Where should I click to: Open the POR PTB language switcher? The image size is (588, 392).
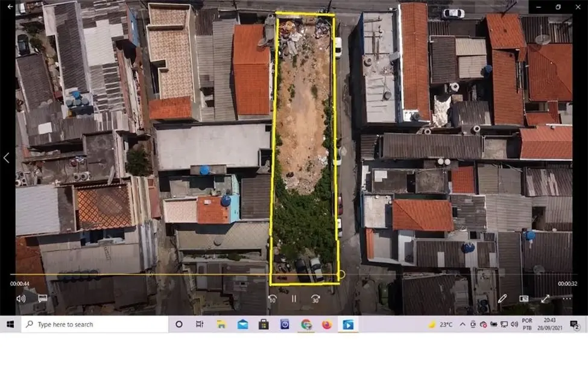tap(526, 324)
